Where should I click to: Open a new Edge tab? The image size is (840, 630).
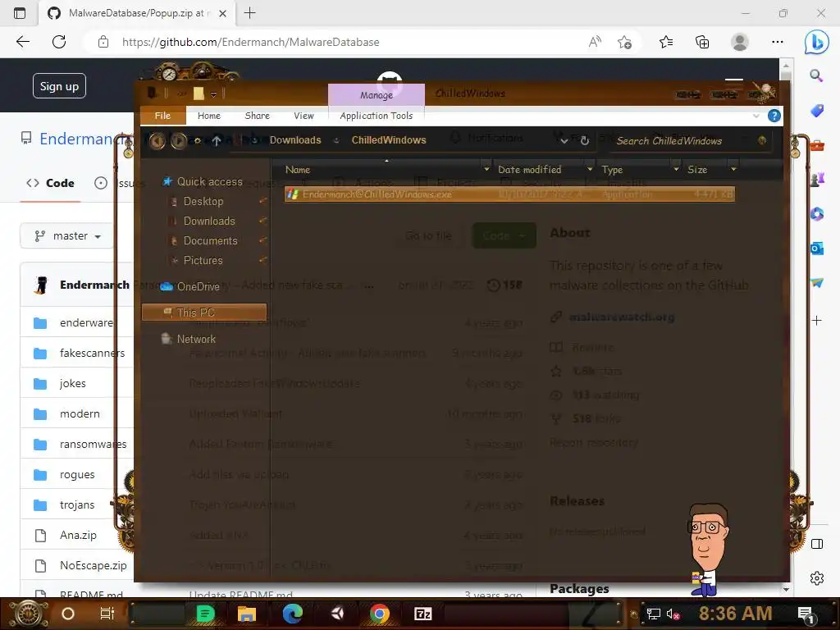click(249, 13)
